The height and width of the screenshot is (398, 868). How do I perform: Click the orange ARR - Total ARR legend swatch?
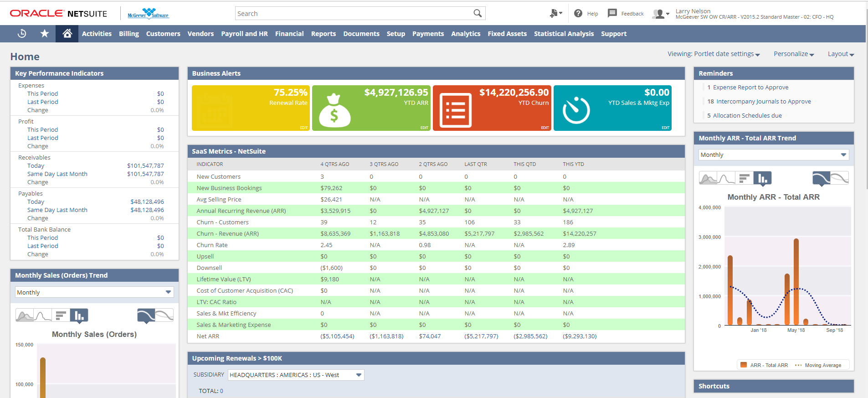pyautogui.click(x=744, y=365)
